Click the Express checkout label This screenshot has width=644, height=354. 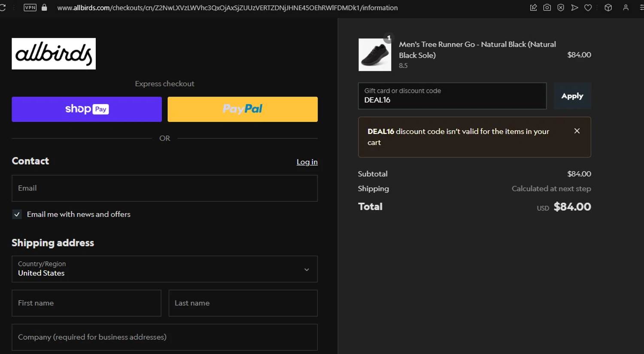coord(164,84)
